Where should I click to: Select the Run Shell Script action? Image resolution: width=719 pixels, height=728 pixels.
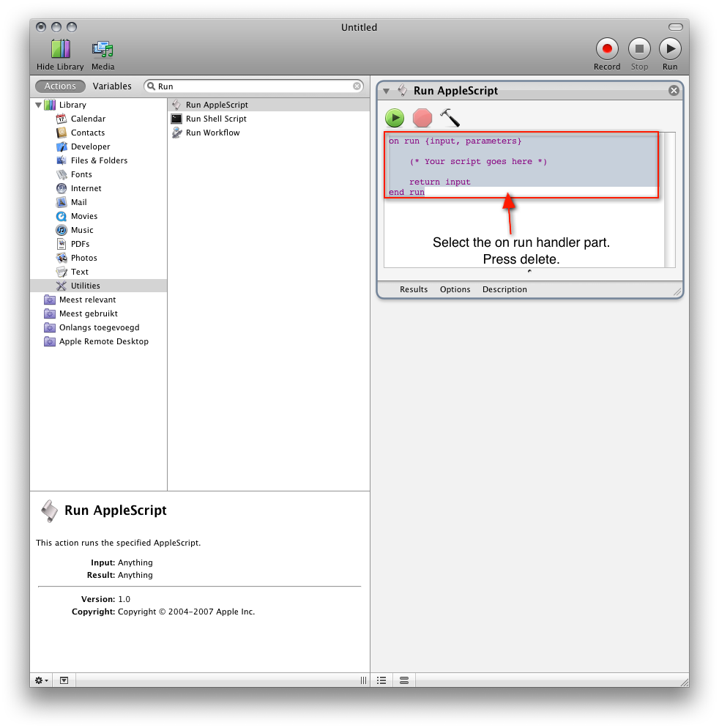click(269, 119)
